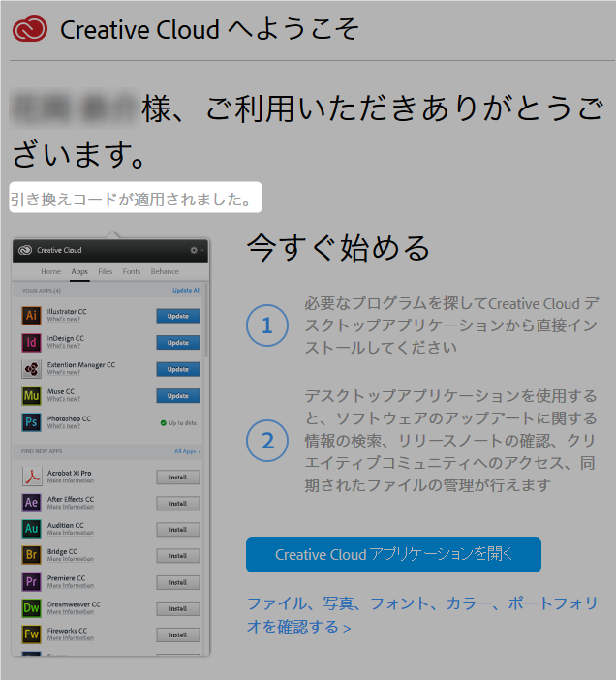This screenshot has width=616, height=680.
Task: Open What's new link under Extension Manager CC
Action: pos(64,373)
